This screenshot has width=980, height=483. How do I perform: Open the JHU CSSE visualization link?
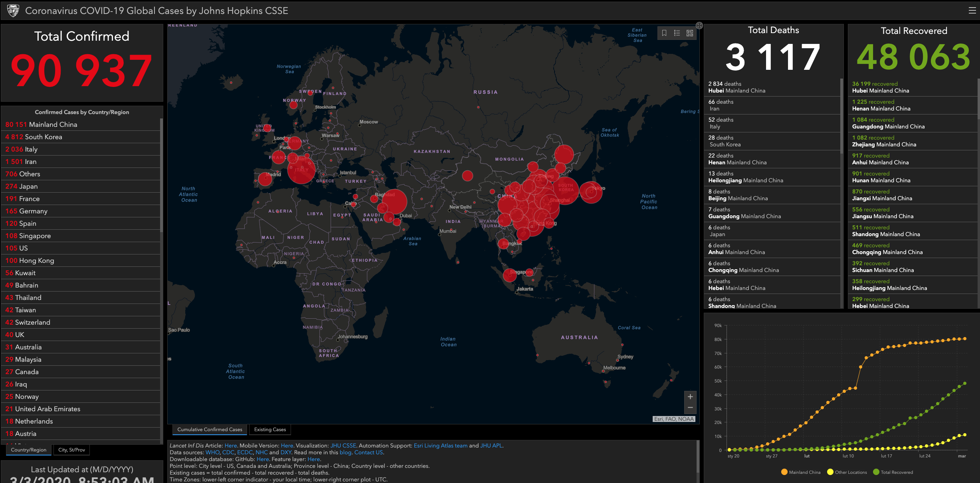click(x=343, y=446)
